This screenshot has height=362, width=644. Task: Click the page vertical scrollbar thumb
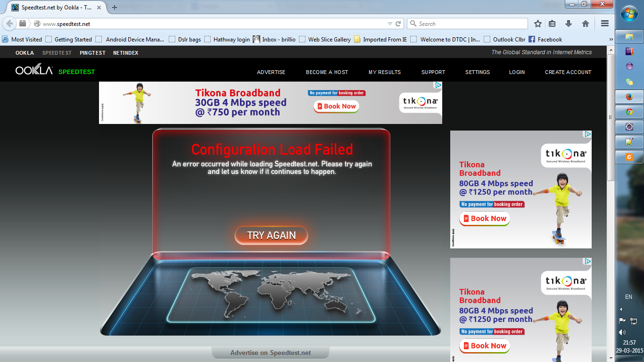611,118
